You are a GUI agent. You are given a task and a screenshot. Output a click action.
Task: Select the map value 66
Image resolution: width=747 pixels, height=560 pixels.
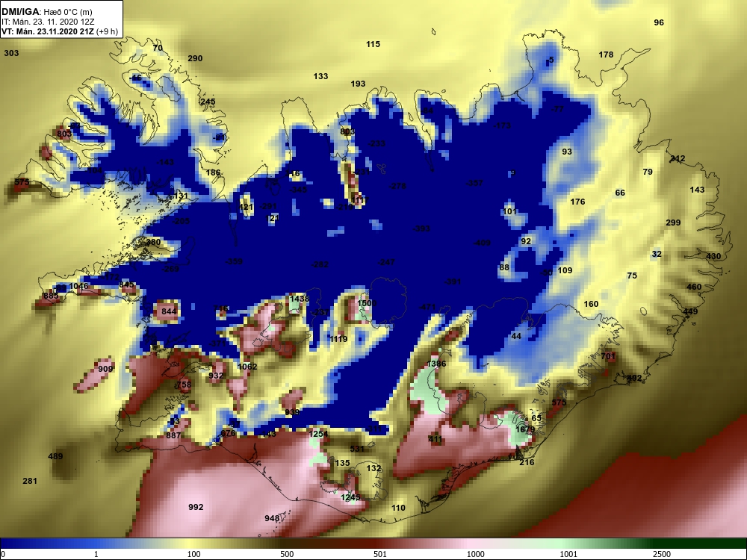point(620,193)
